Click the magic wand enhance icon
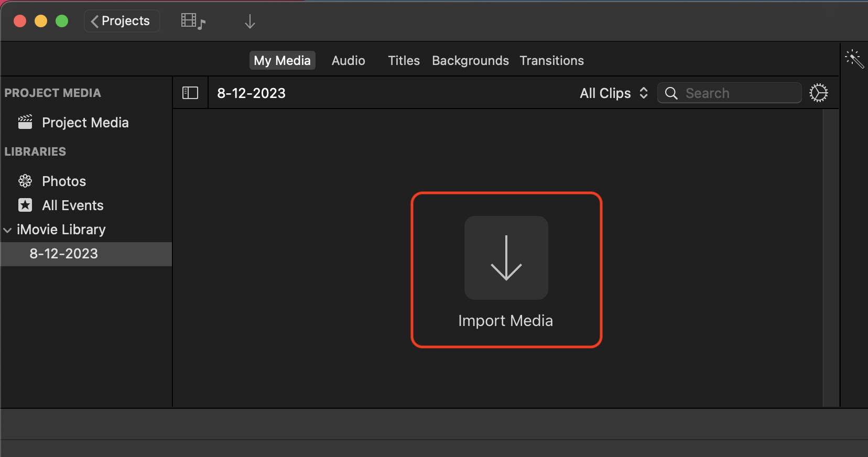 pos(854,59)
